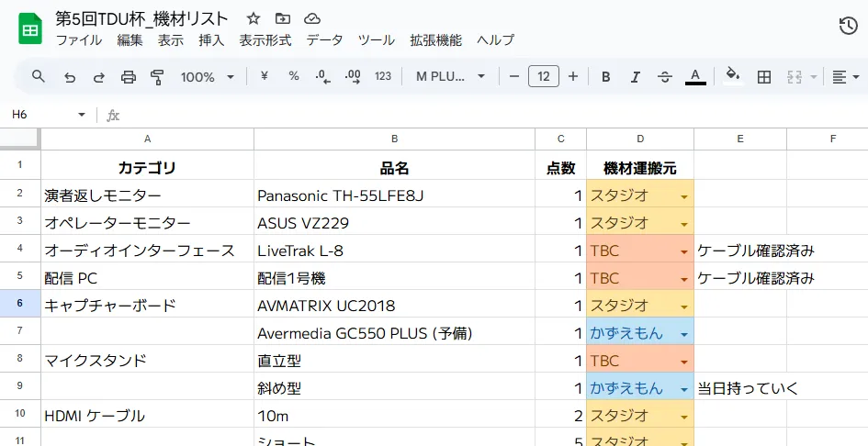
Task: Select column A header
Action: [x=147, y=139]
